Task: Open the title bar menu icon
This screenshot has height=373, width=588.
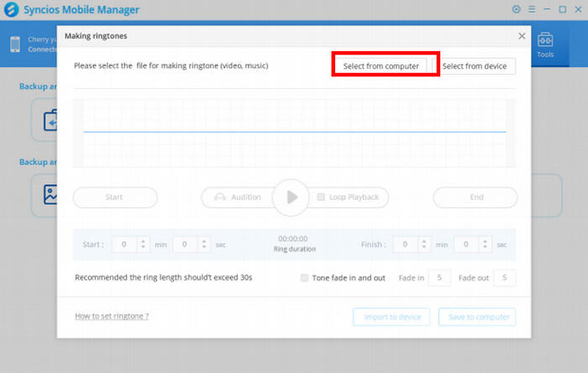Action: [533, 9]
